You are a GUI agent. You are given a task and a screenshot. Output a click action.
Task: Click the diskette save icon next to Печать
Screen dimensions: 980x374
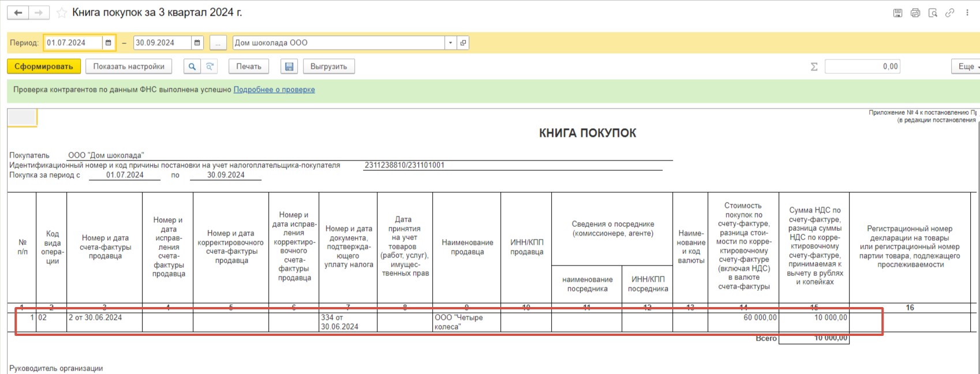click(x=289, y=66)
